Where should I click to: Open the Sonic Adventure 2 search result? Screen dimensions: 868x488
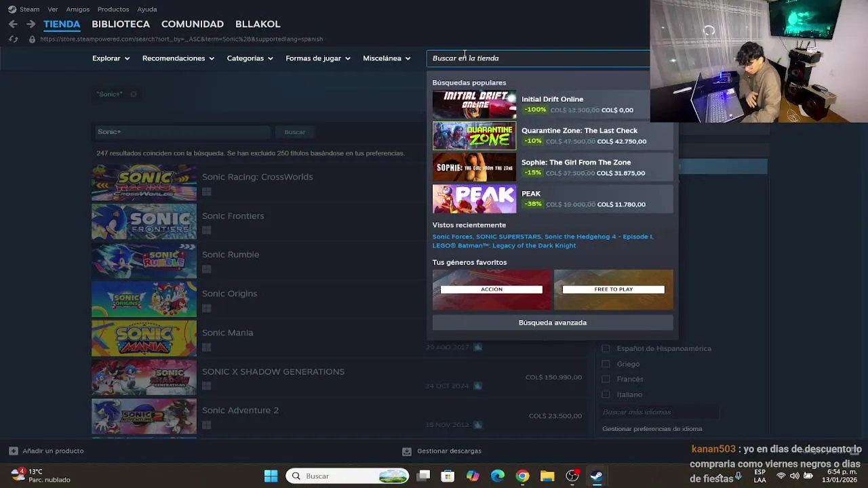click(x=339, y=416)
